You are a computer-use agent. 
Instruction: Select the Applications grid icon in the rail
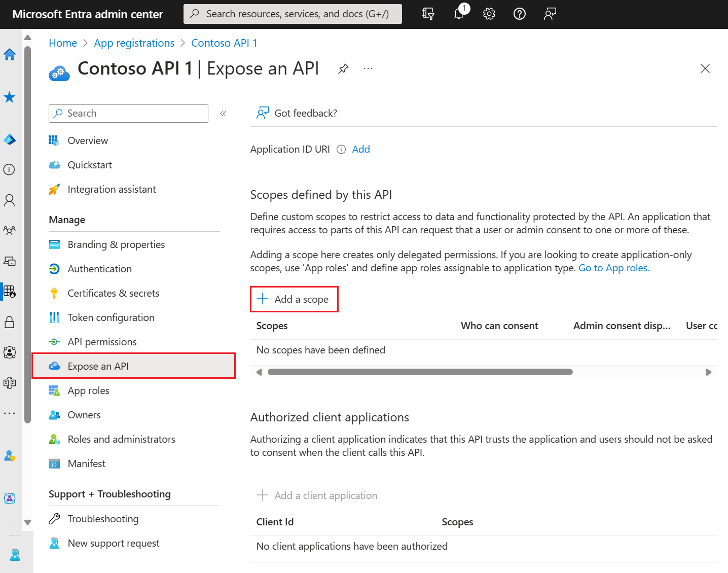click(10, 292)
